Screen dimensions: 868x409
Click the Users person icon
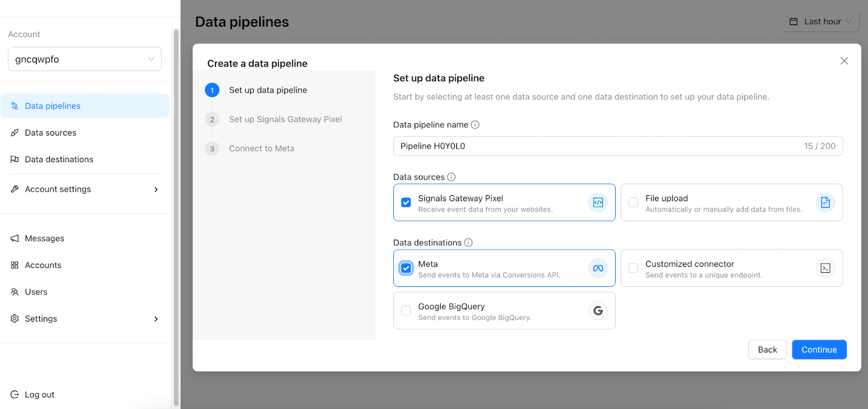click(15, 292)
